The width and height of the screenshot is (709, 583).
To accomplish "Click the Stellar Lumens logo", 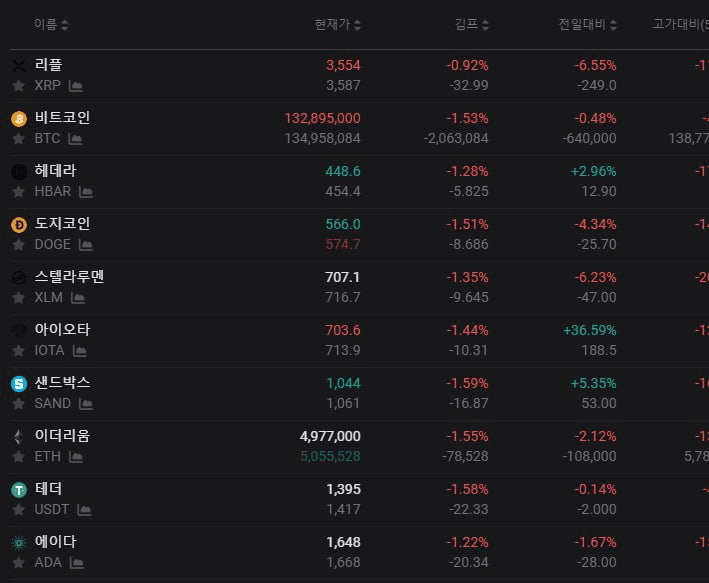I will (19, 278).
